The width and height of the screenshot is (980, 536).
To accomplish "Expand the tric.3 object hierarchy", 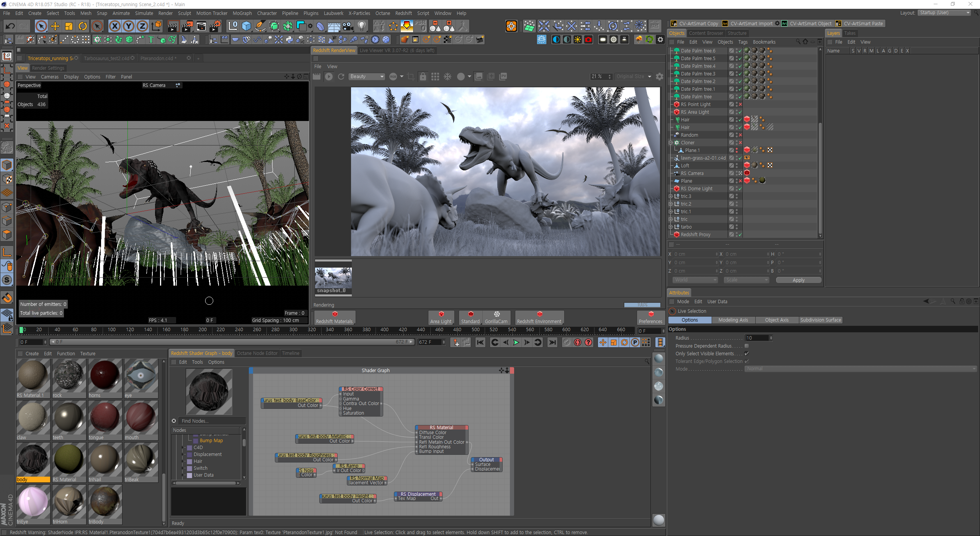I will [x=671, y=196].
